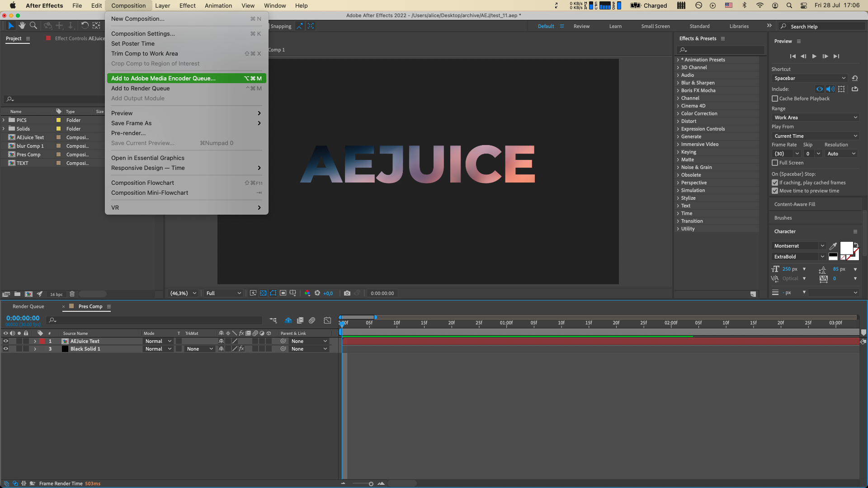Click the Play button in Preview panel
Screen dimensions: 868x488
click(814, 56)
